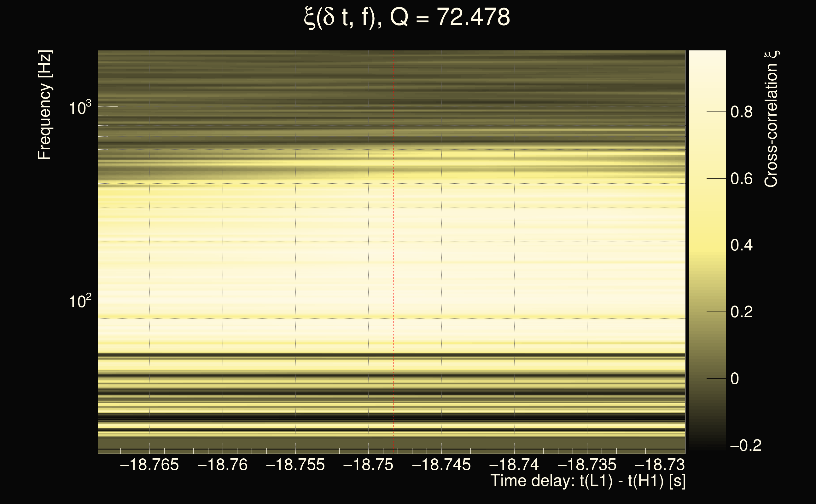Click the plot title showing Q = 72.478
816x504 pixels.
[x=407, y=17]
